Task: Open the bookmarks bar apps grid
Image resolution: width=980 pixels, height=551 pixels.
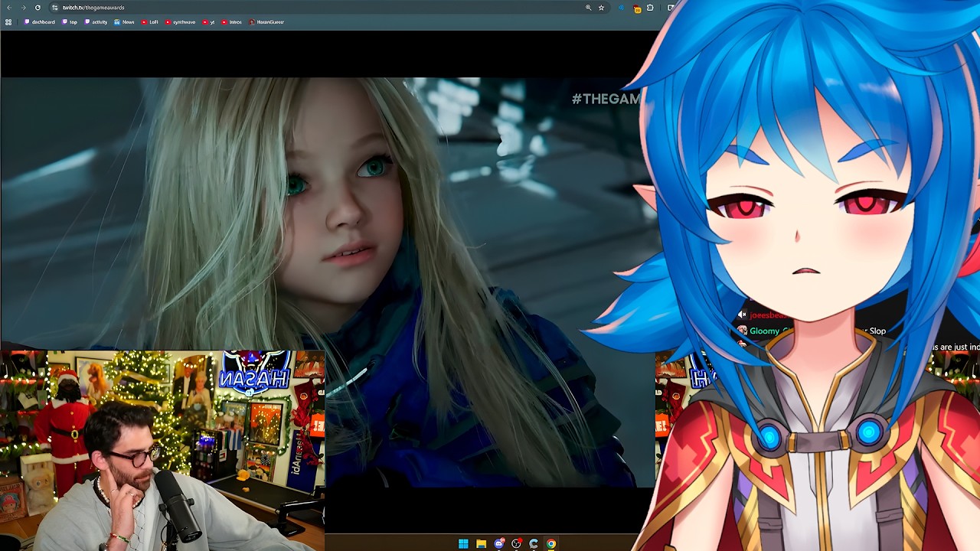Action: [8, 22]
